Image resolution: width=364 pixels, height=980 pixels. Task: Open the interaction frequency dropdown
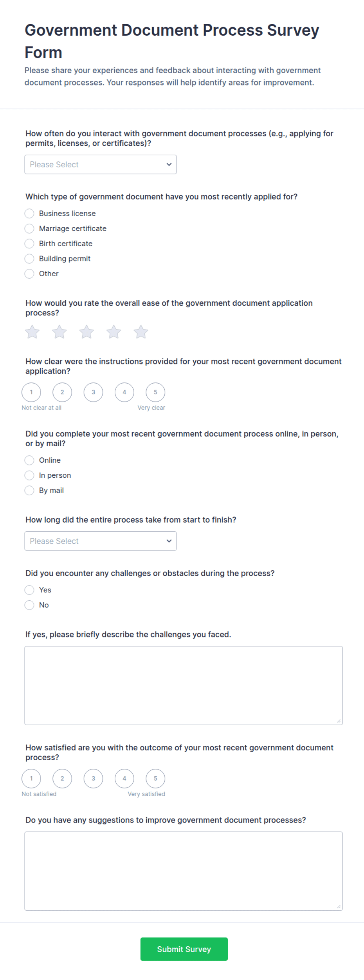pos(101,165)
